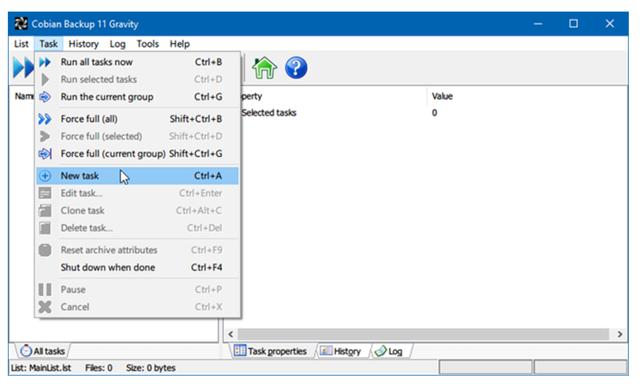Viewport: 640px width, 384px height.
Task: Click the Reset archive attributes icon
Action: [x=45, y=250]
